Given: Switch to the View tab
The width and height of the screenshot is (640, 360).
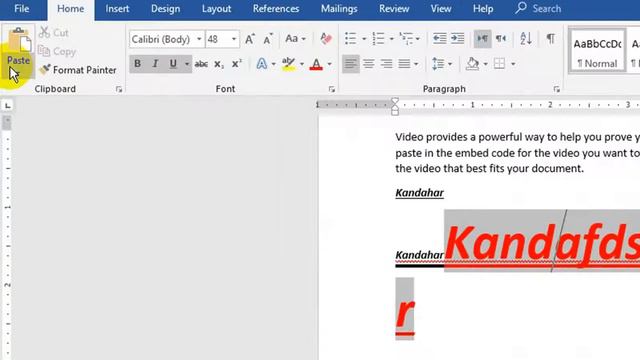Looking at the screenshot, I should tap(441, 9).
